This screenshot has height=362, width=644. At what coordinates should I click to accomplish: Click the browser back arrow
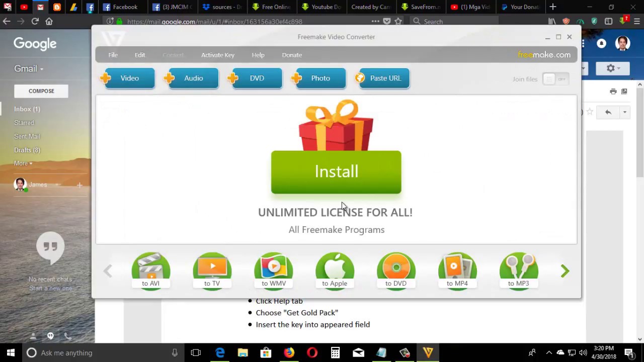pos(7,22)
